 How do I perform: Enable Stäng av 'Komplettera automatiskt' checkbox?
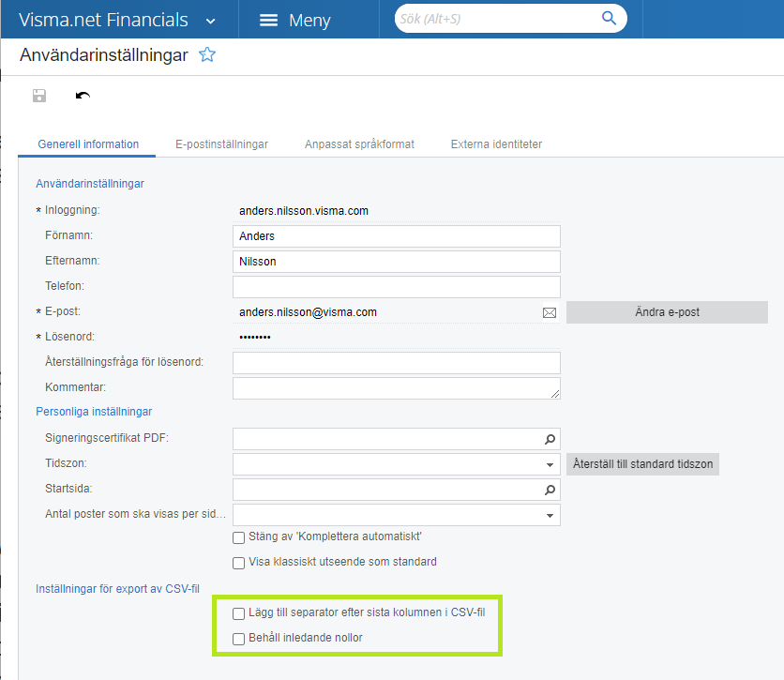point(238,537)
